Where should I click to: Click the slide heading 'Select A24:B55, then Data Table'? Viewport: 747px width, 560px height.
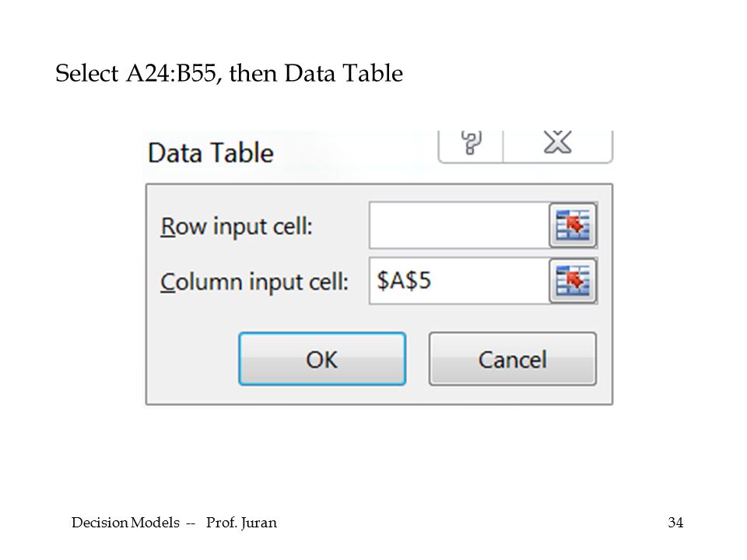click(x=229, y=73)
